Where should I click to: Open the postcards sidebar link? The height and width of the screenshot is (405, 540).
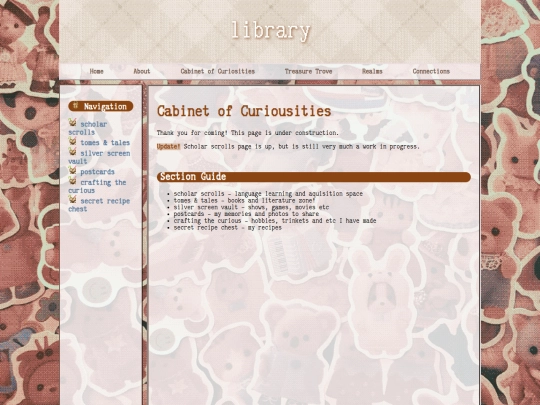pyautogui.click(x=97, y=172)
